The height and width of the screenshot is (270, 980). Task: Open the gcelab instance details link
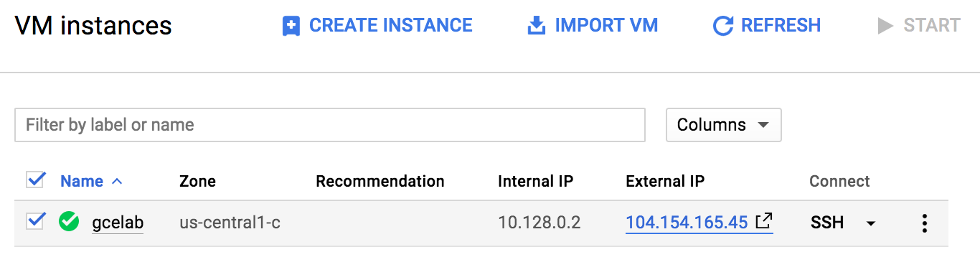(x=118, y=223)
